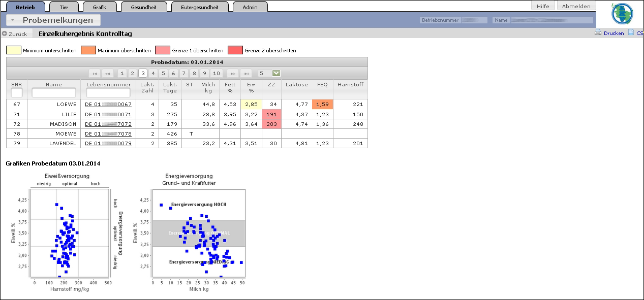Expand the Probemelkungen menu dropdown
The height and width of the screenshot is (300, 644).
(x=12, y=20)
